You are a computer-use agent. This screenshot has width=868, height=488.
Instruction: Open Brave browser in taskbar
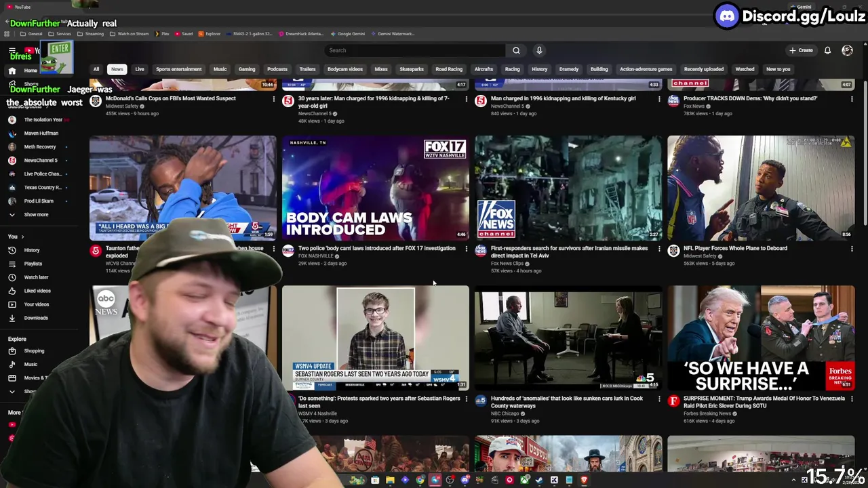click(x=584, y=480)
